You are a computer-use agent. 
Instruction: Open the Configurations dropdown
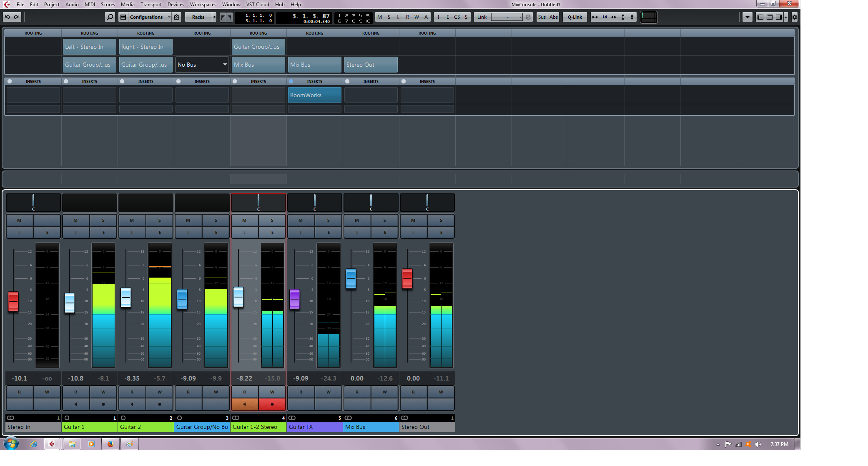pos(149,17)
